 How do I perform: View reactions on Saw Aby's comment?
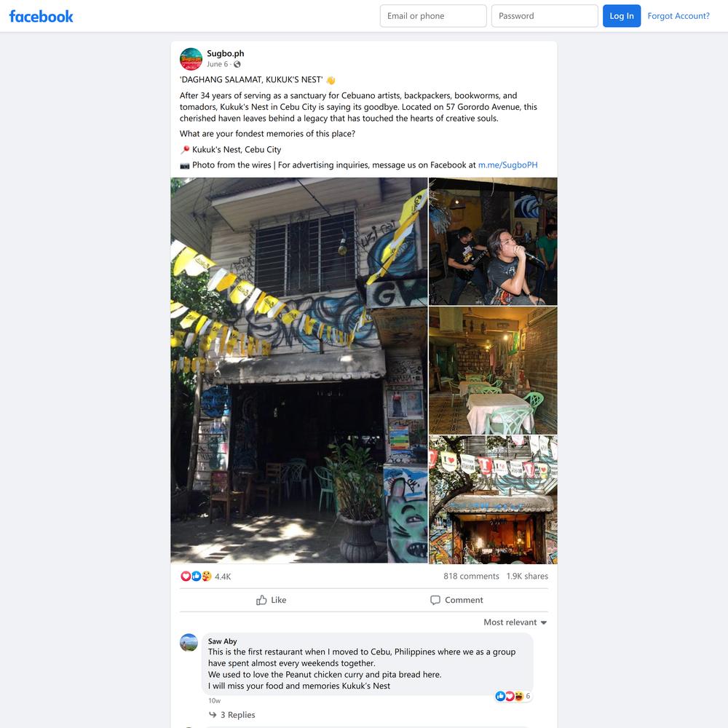tap(513, 696)
